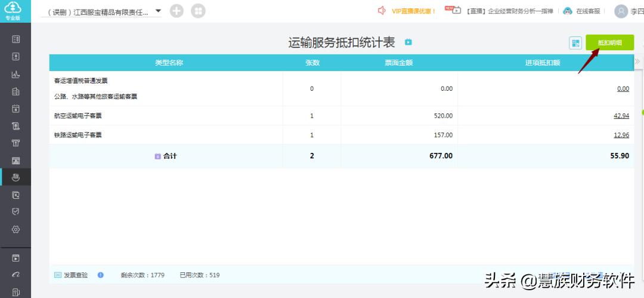Click the 520.00 face amount cell
This screenshot has width=644, height=298.
pyautogui.click(x=443, y=116)
